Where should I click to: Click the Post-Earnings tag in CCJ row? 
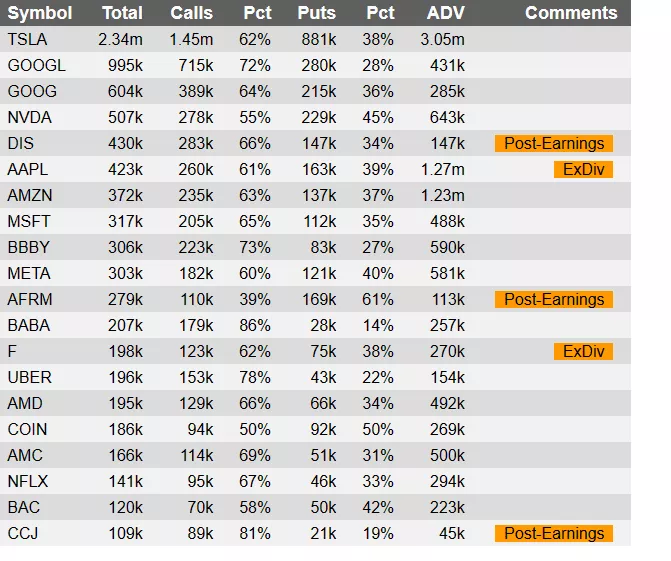[553, 534]
